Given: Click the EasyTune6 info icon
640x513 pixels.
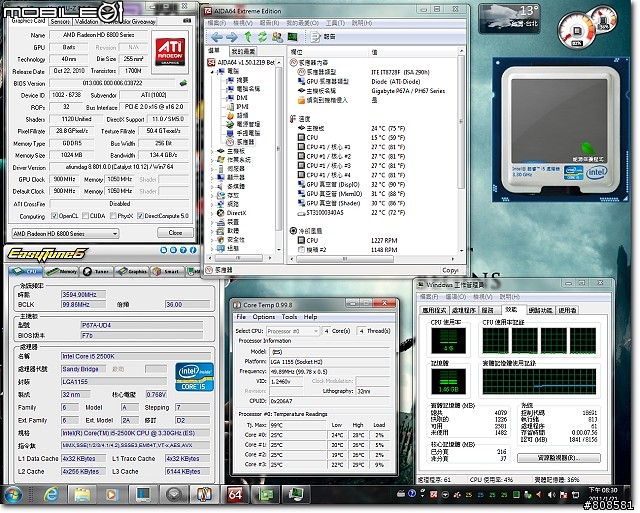Looking at the screenshot, I should click(x=193, y=250).
